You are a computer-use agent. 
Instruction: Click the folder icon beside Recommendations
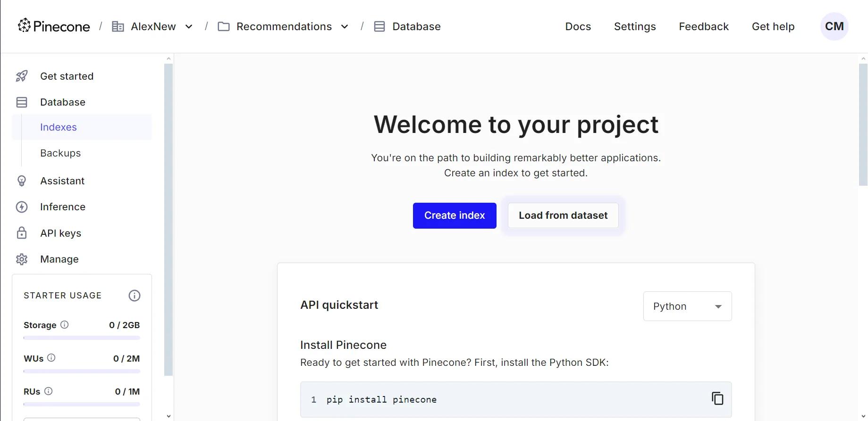pos(224,26)
